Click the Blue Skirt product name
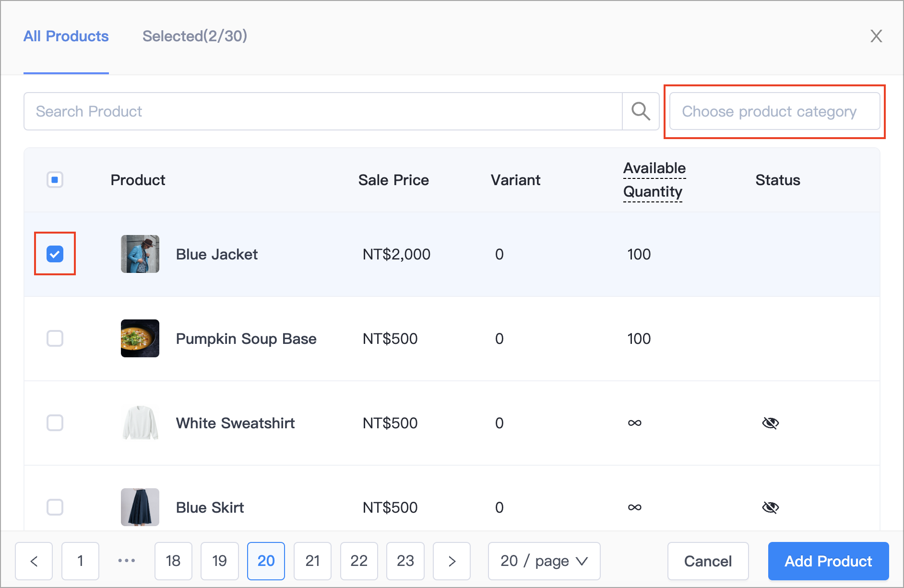904x588 pixels. (210, 507)
